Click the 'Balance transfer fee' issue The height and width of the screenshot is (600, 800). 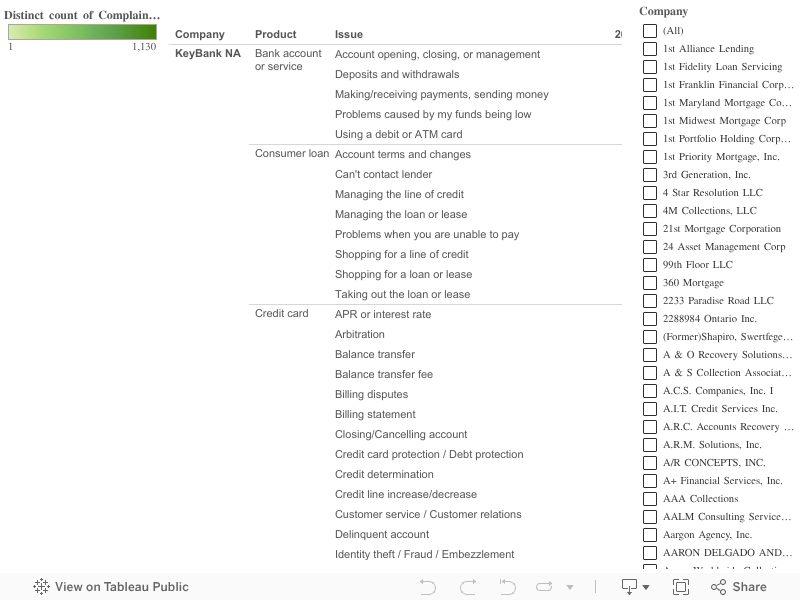point(384,374)
